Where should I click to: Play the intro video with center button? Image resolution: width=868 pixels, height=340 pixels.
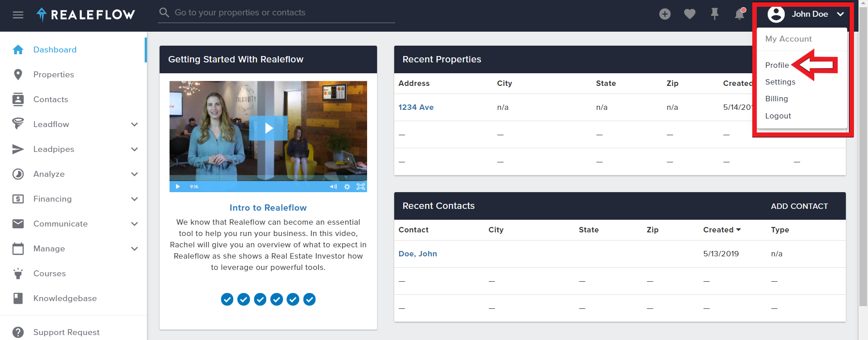(x=269, y=128)
